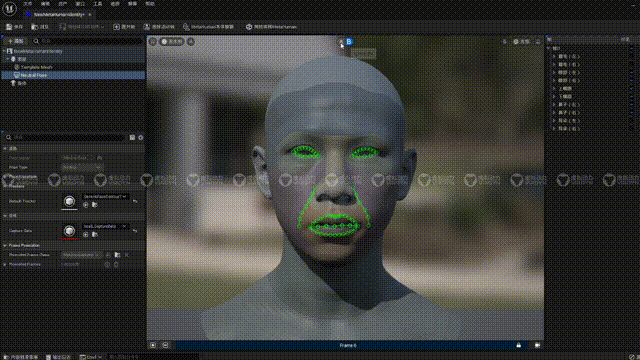The width and height of the screenshot is (640, 360).
Task: Reset the Capture Data value to default
Action: [135, 231]
